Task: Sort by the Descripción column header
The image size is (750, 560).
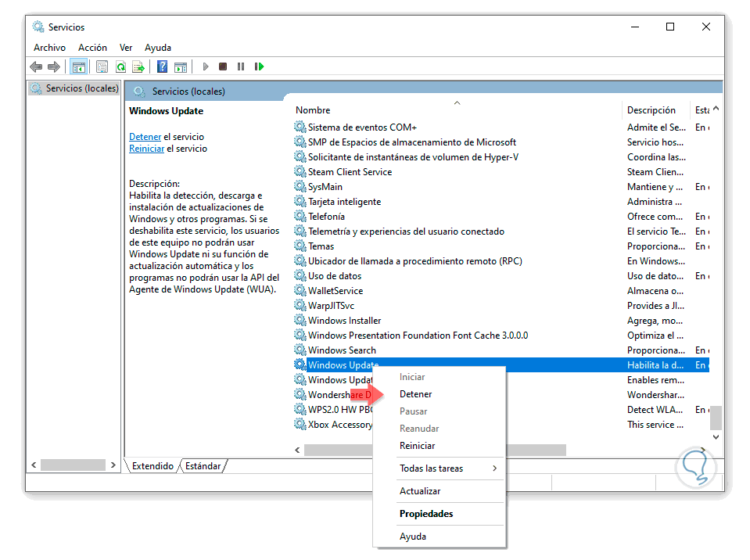Action: point(651,110)
